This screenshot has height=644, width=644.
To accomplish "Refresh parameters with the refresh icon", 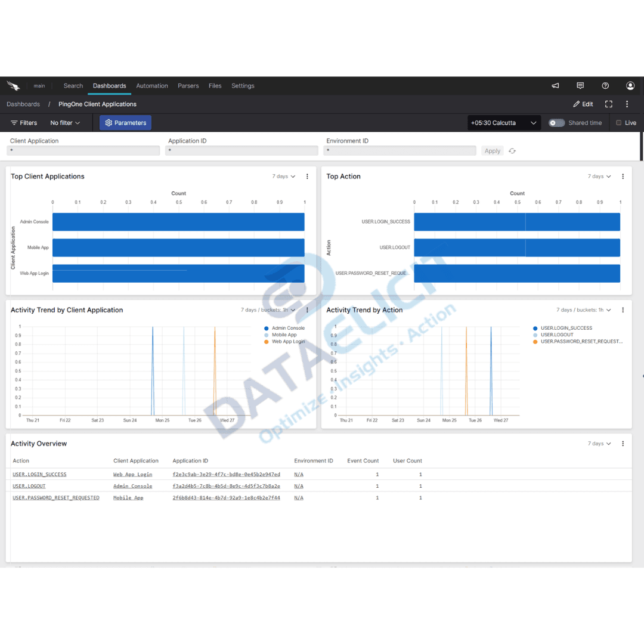I will tap(512, 151).
